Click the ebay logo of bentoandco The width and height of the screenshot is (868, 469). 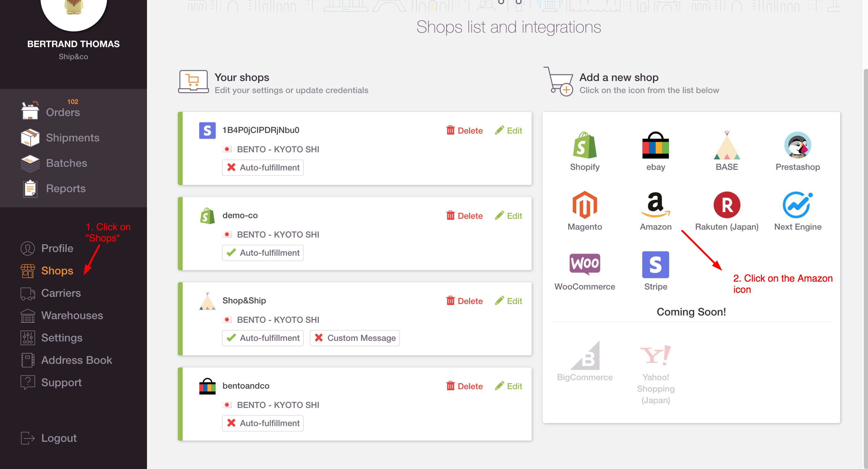pyautogui.click(x=207, y=386)
